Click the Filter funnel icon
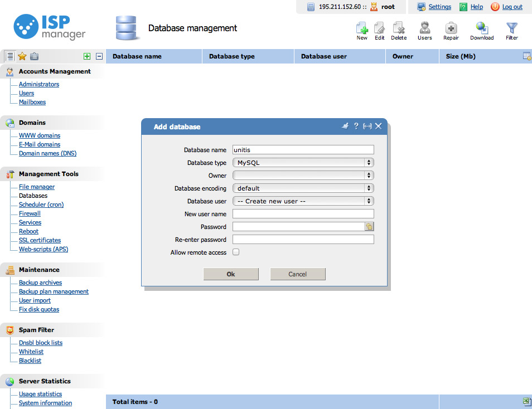Image resolution: width=532 pixels, height=409 pixels. (511, 28)
